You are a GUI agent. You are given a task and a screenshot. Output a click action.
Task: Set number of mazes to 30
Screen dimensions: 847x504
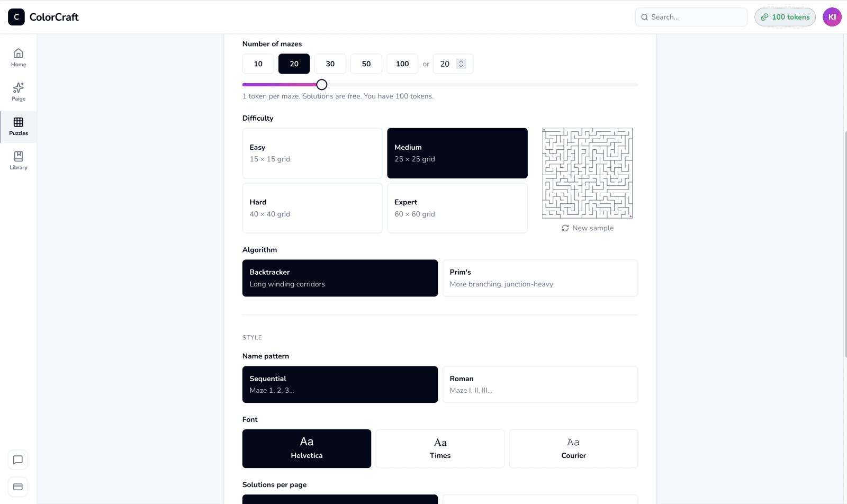(330, 64)
